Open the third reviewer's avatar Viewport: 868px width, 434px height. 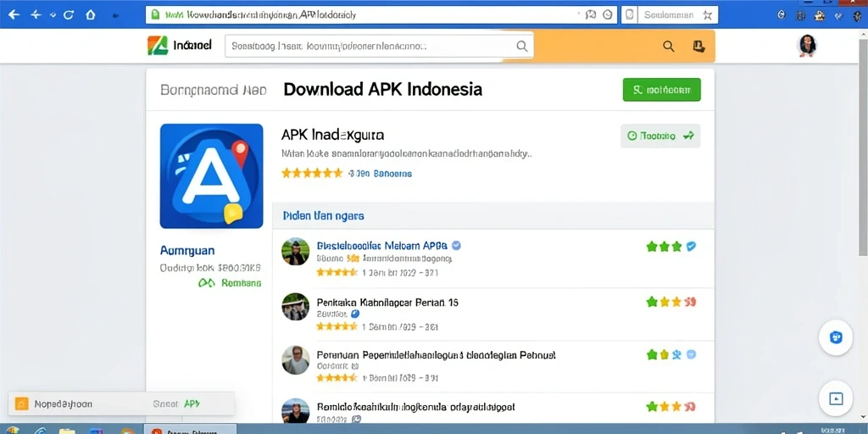point(296,359)
